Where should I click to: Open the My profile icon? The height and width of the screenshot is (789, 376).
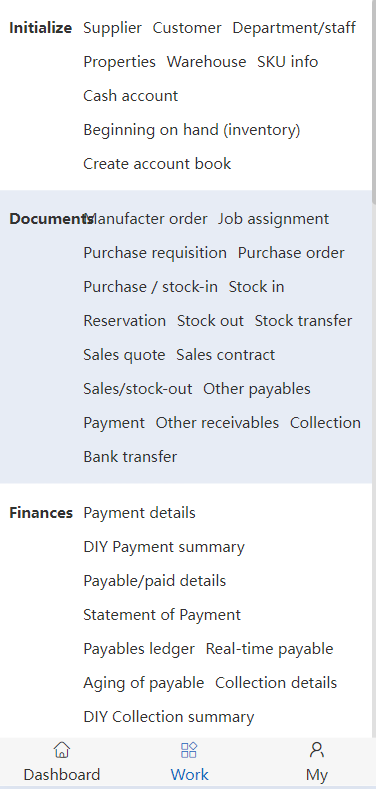(317, 750)
